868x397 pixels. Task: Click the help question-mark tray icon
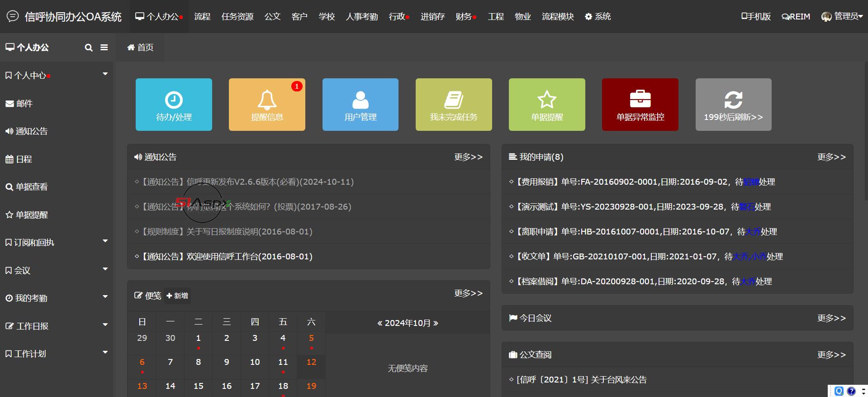click(x=851, y=391)
